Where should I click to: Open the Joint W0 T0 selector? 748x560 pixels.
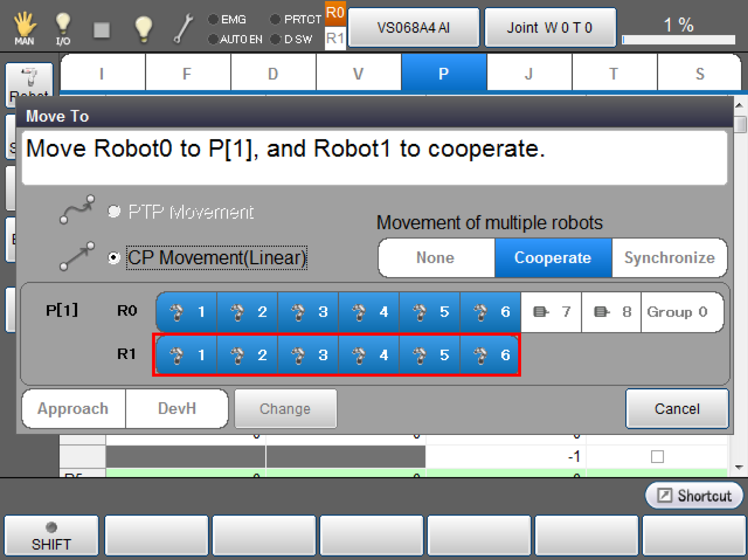[550, 28]
